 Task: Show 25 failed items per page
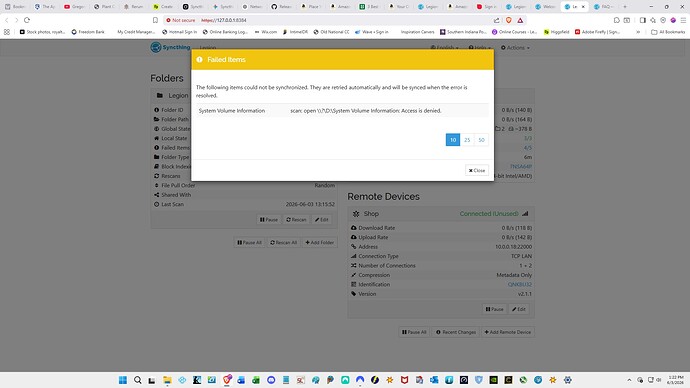(x=467, y=140)
